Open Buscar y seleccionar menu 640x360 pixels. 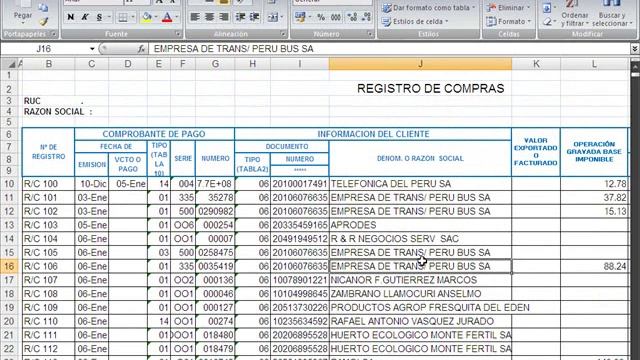(611, 14)
